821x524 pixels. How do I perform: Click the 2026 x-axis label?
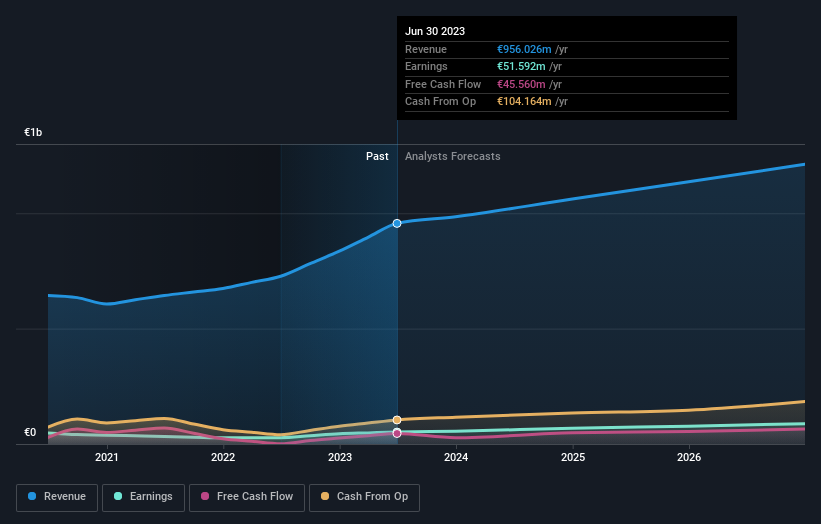[x=689, y=457]
